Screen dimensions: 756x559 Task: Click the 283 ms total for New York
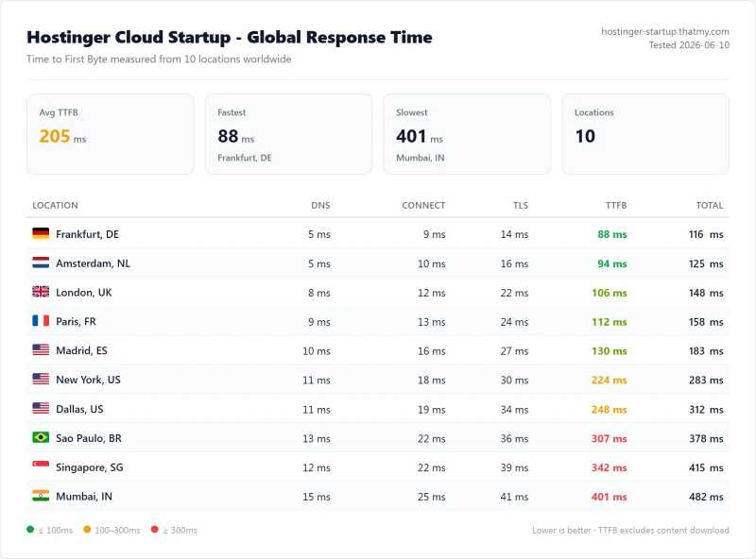(706, 381)
